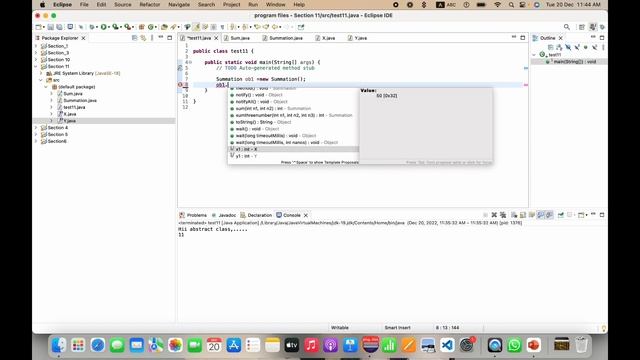The height and width of the screenshot is (360, 640).
Task: Click the toolbar search magnifier icon
Action: [567, 27]
